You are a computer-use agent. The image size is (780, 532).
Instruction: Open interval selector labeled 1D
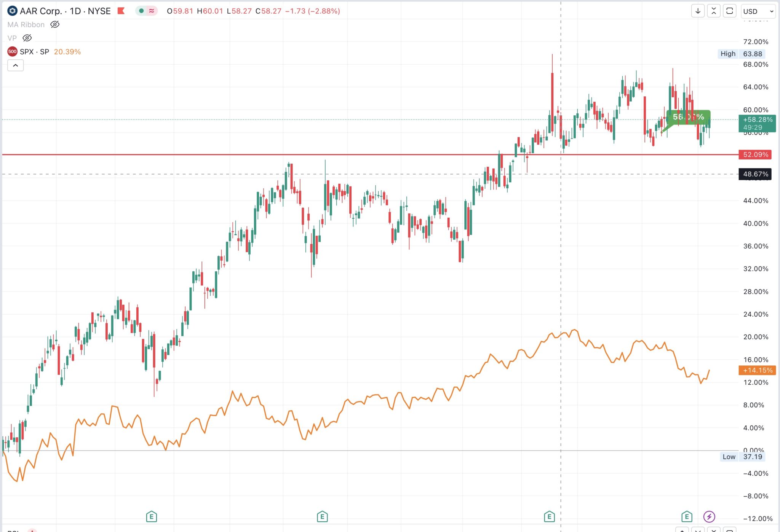75,11
